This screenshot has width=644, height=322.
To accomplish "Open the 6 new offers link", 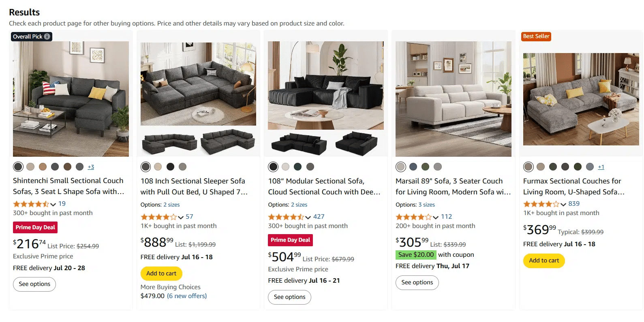I will pos(187,296).
